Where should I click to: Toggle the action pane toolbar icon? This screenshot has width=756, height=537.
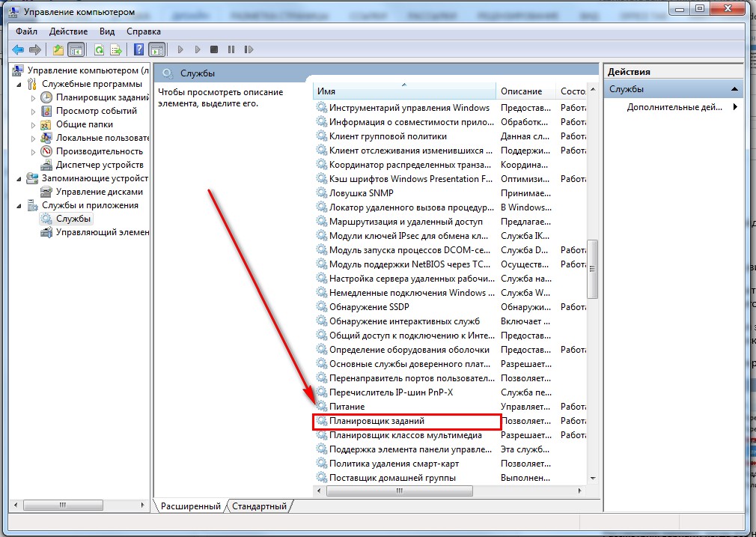pos(156,49)
